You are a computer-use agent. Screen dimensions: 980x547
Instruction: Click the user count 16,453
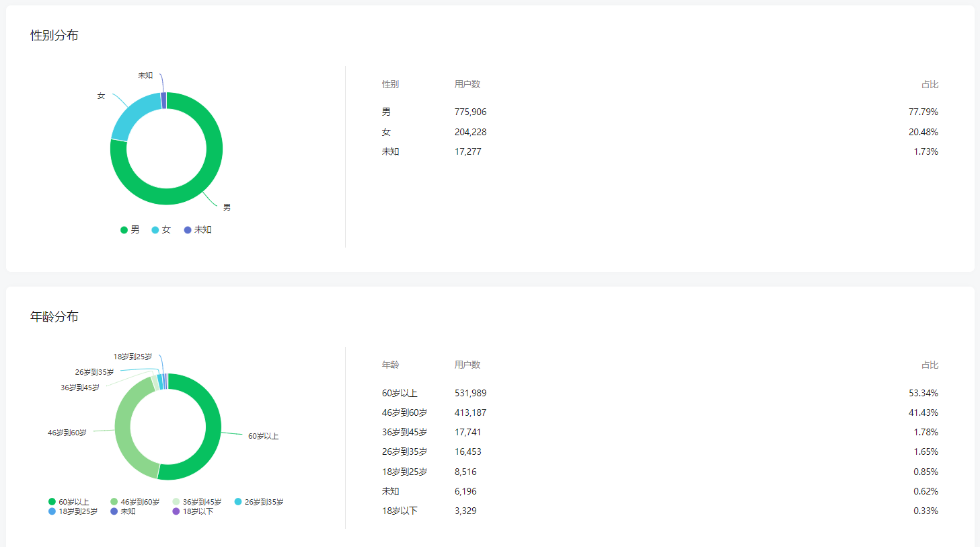point(468,451)
